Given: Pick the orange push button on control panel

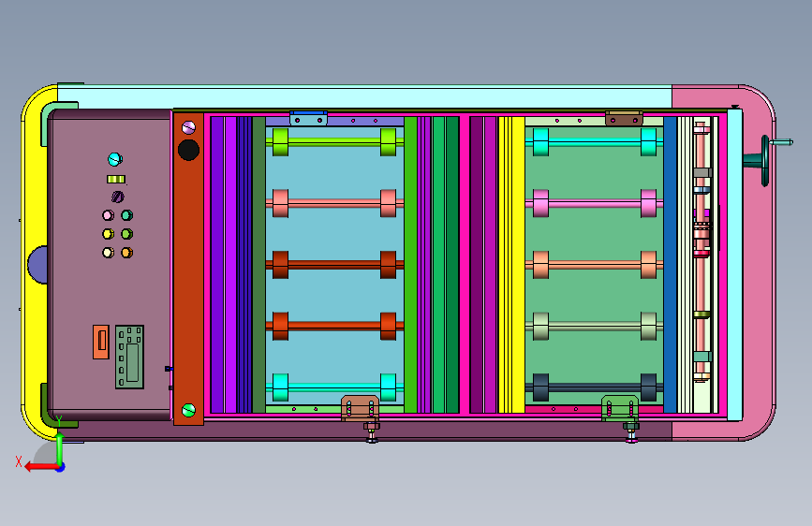Looking at the screenshot, I should (x=126, y=253).
